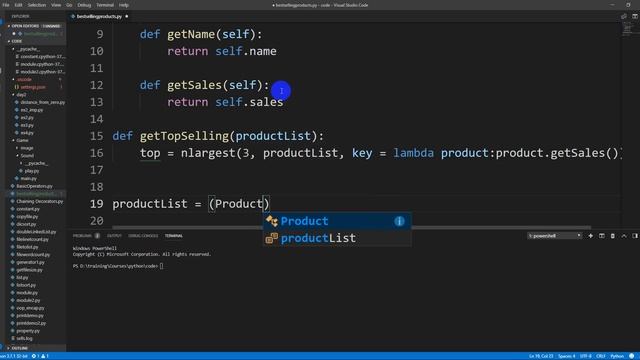The width and height of the screenshot is (640, 360).
Task: Open ex2_imp.py file
Action: (31, 110)
